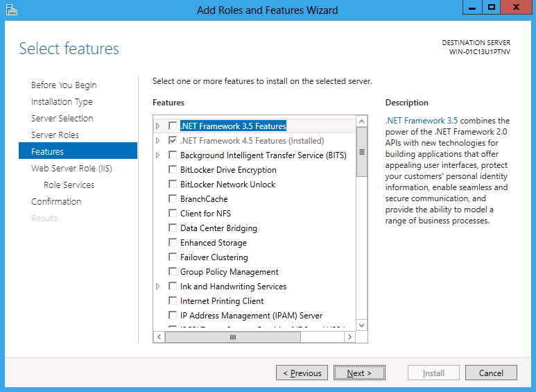
Task: Select the Group Policy Management label
Action: click(x=230, y=272)
